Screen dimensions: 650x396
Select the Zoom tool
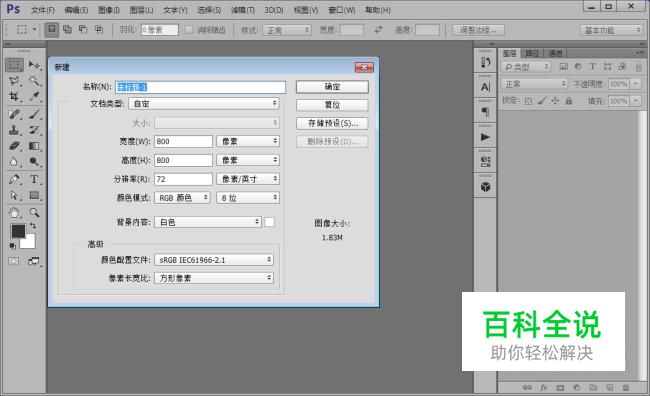(34, 213)
